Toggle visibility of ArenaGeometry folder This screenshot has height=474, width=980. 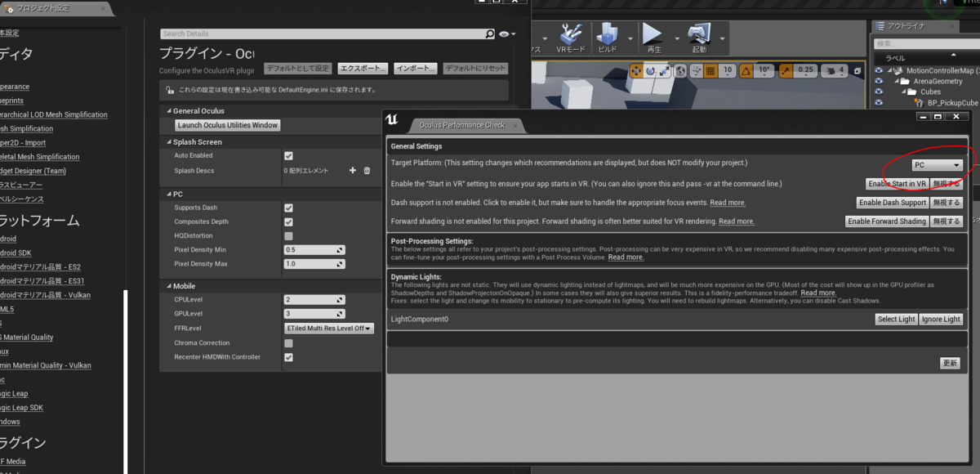click(x=879, y=82)
